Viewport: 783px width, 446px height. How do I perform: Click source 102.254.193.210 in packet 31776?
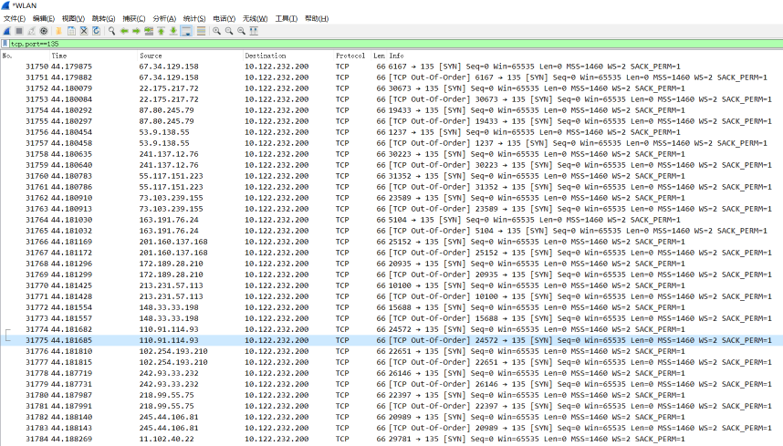click(x=173, y=352)
